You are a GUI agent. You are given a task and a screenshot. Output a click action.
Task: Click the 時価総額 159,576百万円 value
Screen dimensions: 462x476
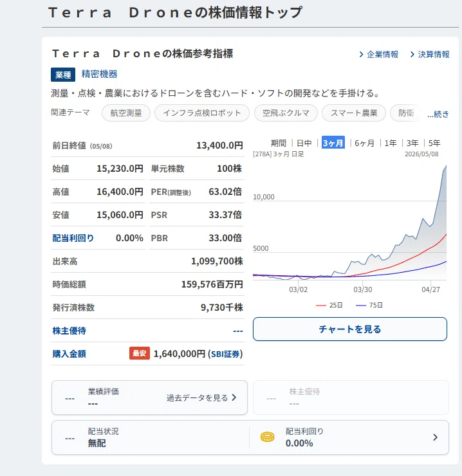(x=212, y=284)
